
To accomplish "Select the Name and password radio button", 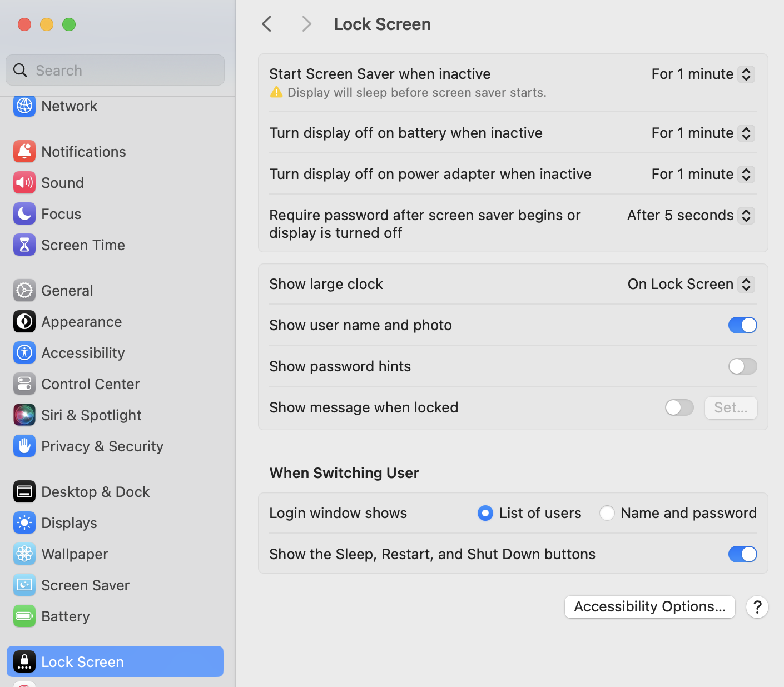I will 607,513.
